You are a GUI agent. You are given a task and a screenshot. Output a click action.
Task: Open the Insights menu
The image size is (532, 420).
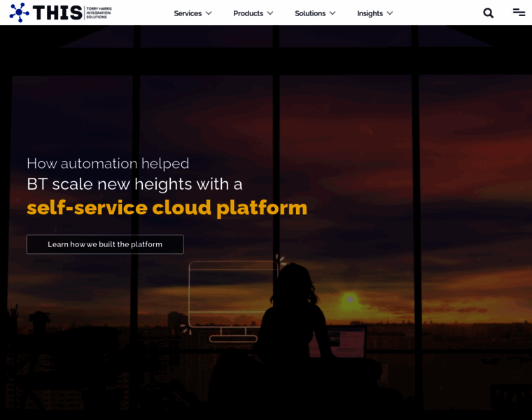370,13
